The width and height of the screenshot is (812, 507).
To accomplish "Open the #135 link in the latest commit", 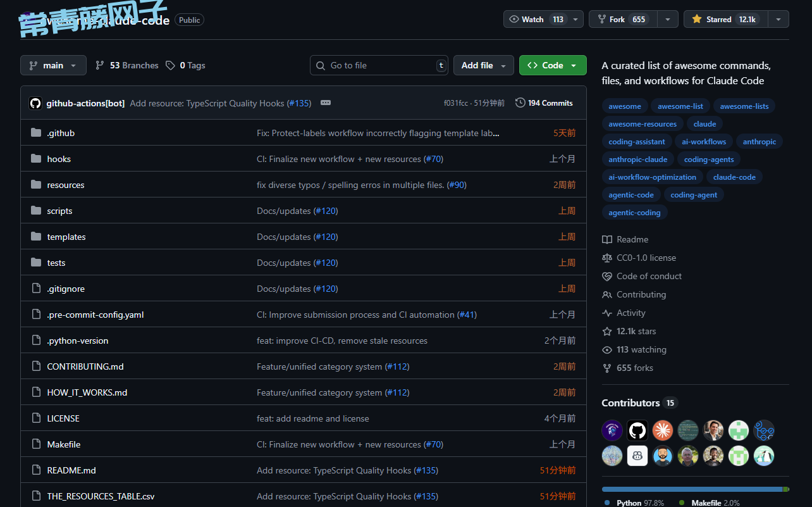I will (299, 103).
